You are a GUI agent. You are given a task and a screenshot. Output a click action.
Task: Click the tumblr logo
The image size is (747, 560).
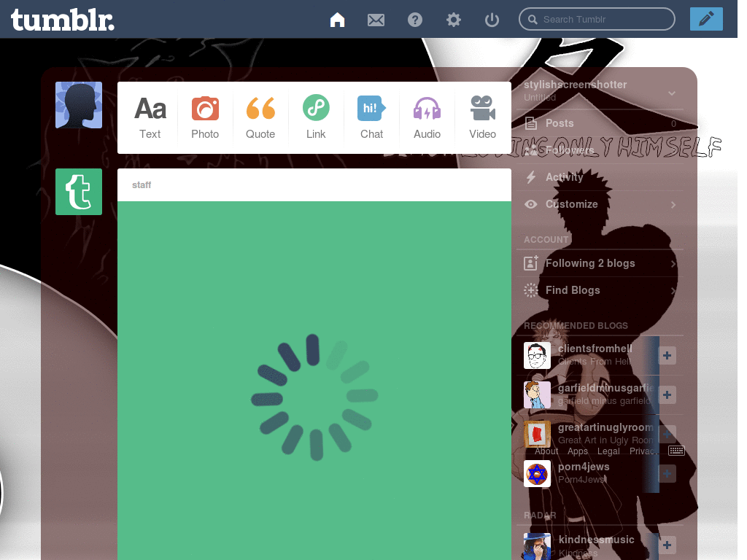[63, 20]
